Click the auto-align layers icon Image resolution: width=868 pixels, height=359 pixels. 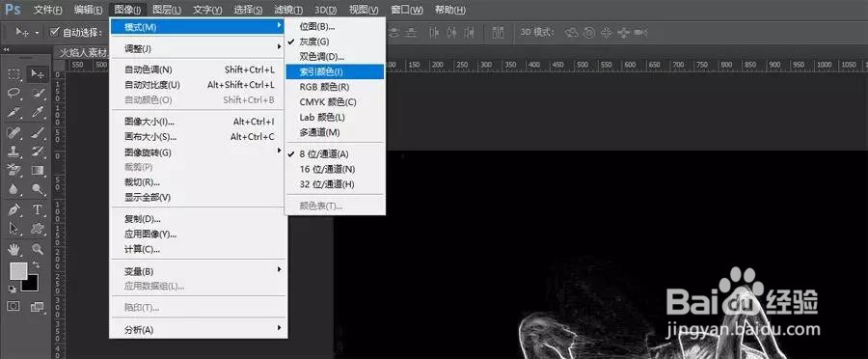(x=499, y=33)
